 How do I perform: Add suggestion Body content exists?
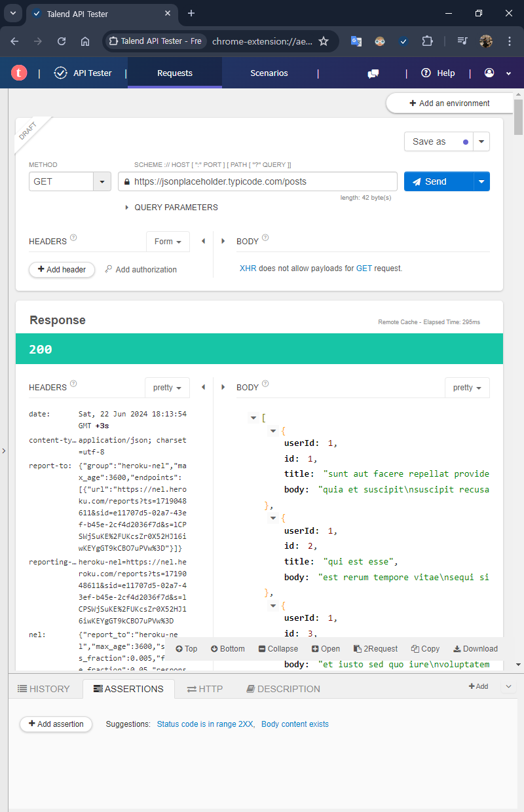(x=295, y=724)
